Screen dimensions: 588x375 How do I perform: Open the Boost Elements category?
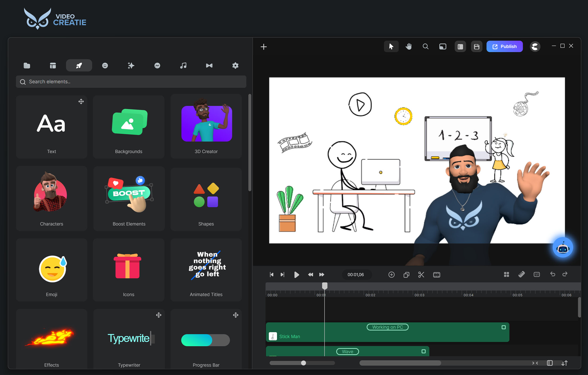pyautogui.click(x=129, y=199)
